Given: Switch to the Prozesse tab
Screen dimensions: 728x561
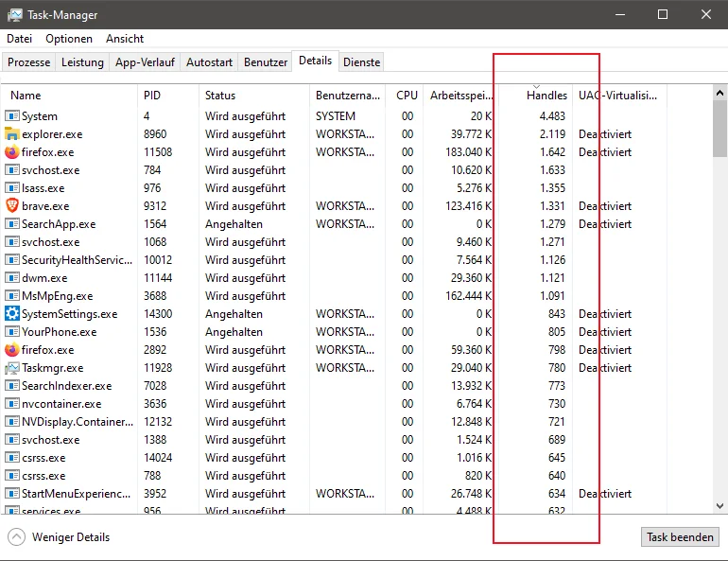Looking at the screenshot, I should coord(28,62).
